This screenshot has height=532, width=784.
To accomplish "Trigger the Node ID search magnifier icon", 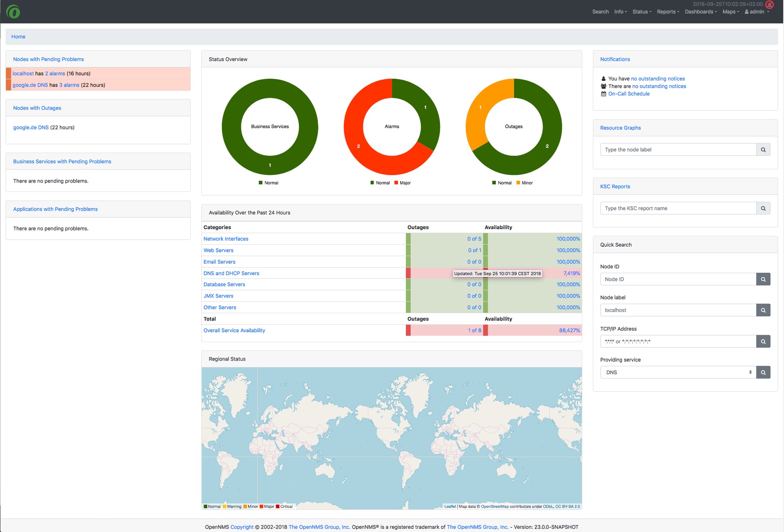I will point(763,279).
